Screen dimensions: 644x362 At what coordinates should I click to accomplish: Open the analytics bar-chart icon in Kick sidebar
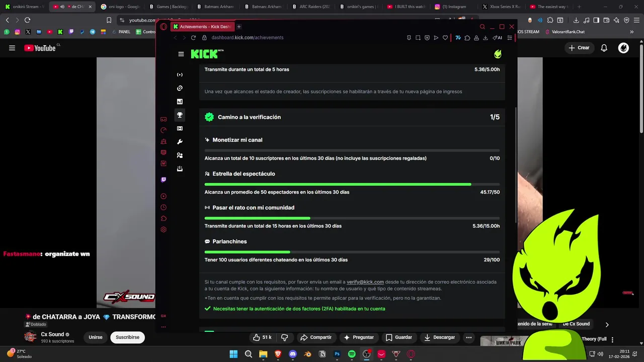(180, 102)
